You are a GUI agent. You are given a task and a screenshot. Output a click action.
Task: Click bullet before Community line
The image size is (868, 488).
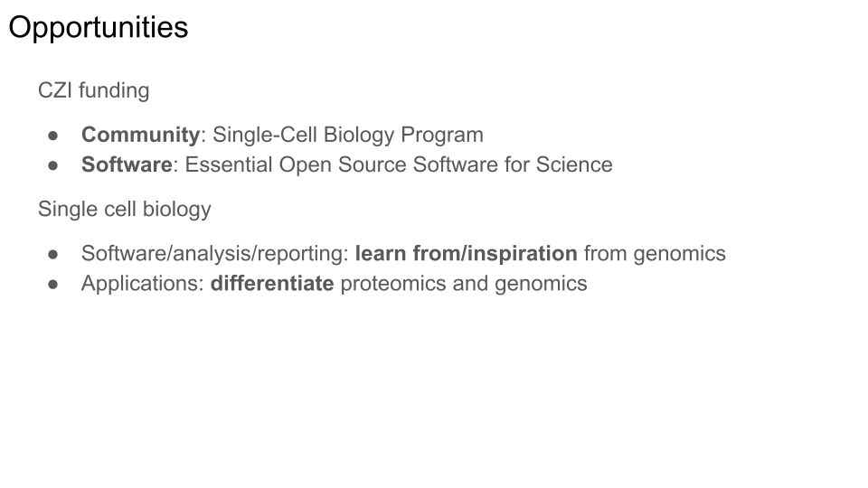click(53, 136)
